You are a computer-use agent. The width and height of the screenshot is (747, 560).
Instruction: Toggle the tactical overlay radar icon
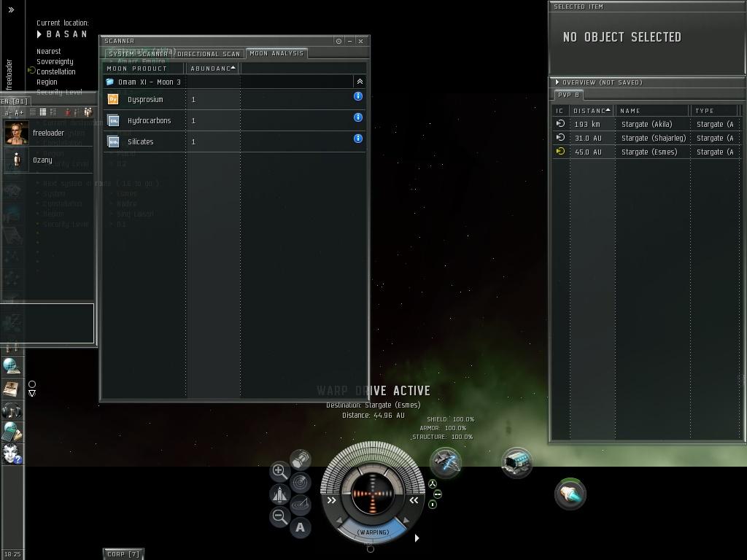coord(301,482)
